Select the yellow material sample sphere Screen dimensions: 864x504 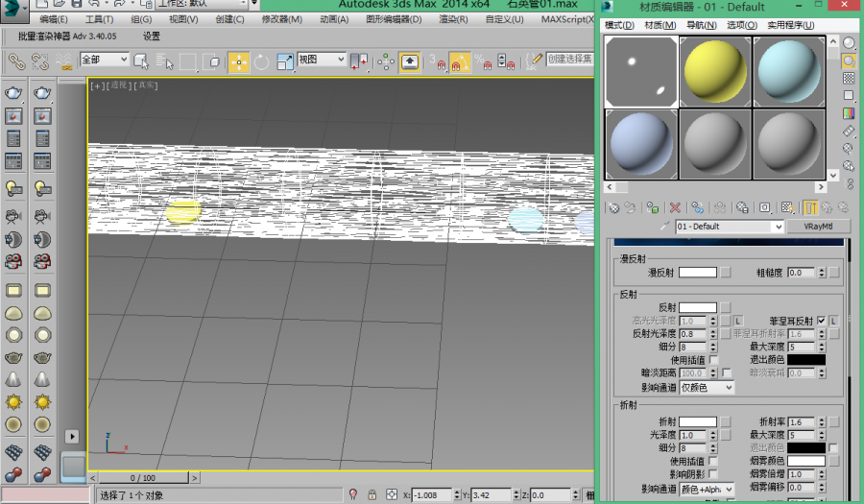(x=715, y=72)
